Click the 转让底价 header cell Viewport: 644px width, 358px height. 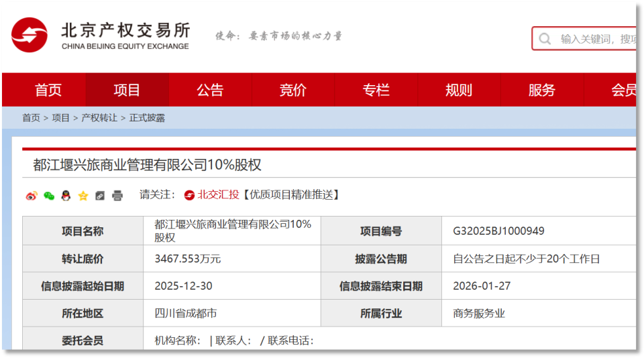point(83,259)
